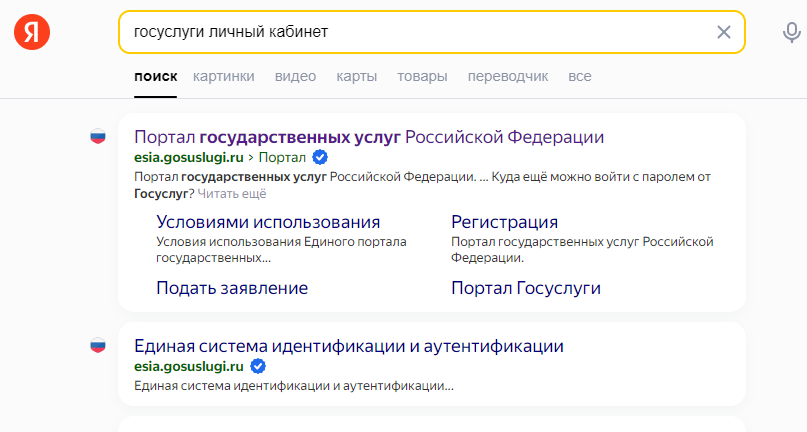The height and width of the screenshot is (432, 807).
Task: Open the товары tab
Action: click(422, 76)
